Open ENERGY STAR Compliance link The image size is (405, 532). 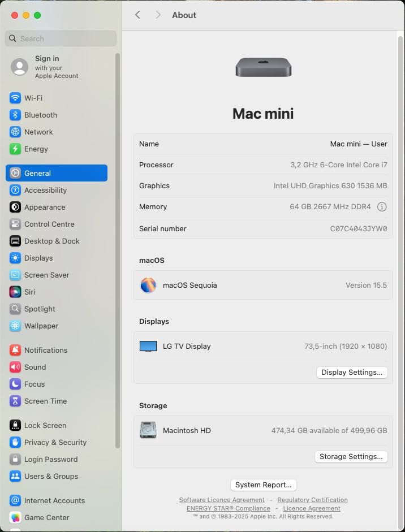229,508
